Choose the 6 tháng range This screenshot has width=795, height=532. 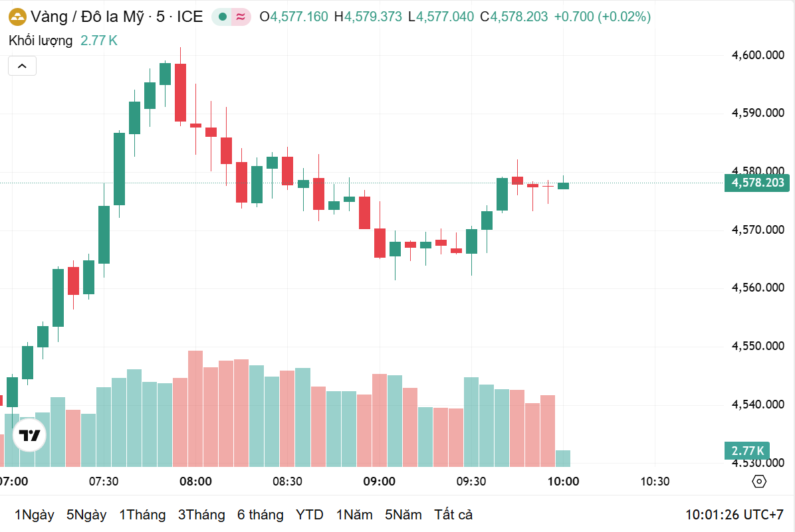click(260, 515)
